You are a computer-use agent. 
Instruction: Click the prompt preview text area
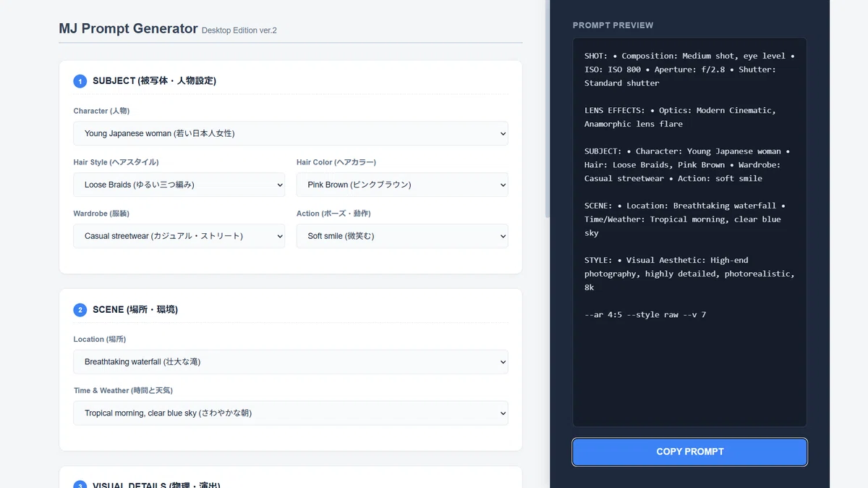690,232
